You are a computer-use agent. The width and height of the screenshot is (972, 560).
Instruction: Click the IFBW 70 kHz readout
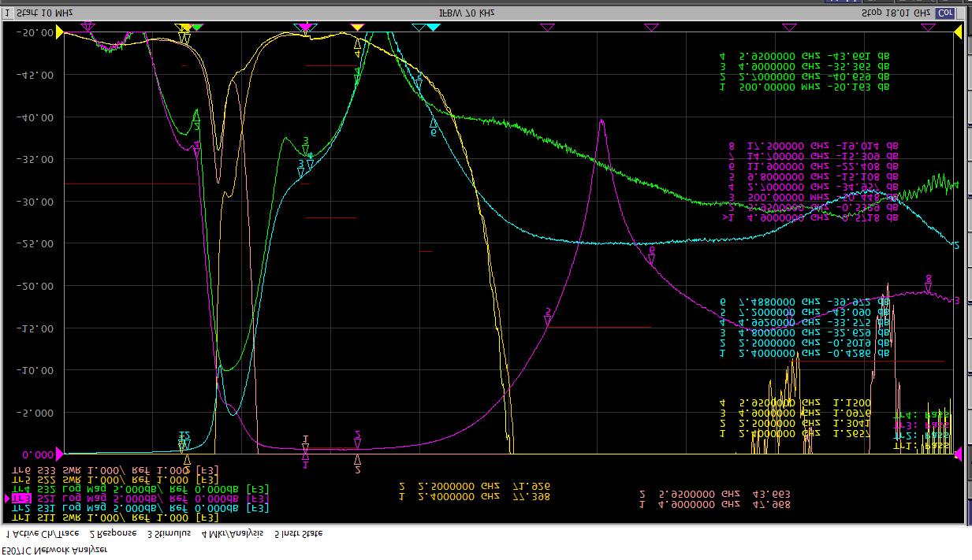[467, 13]
